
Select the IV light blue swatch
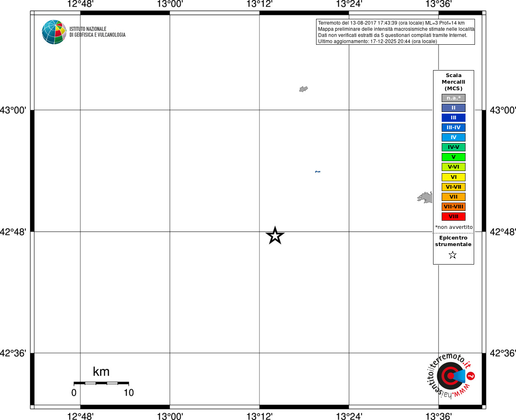coord(454,137)
